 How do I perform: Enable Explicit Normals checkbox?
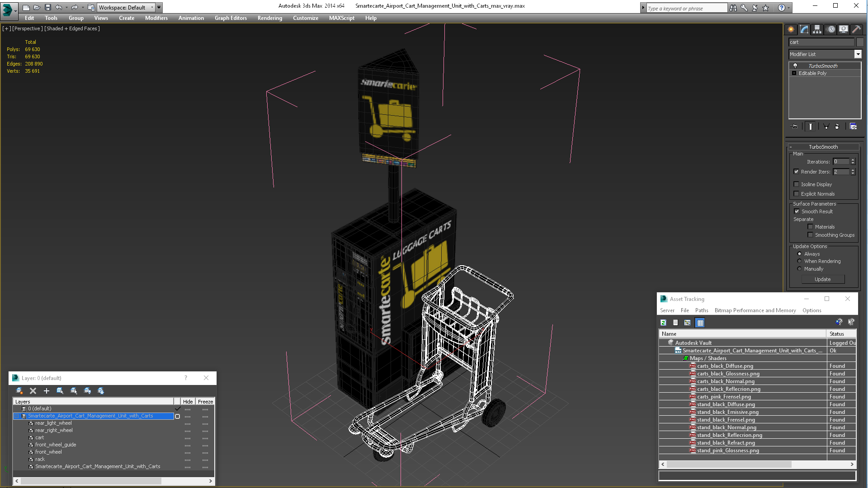(796, 194)
